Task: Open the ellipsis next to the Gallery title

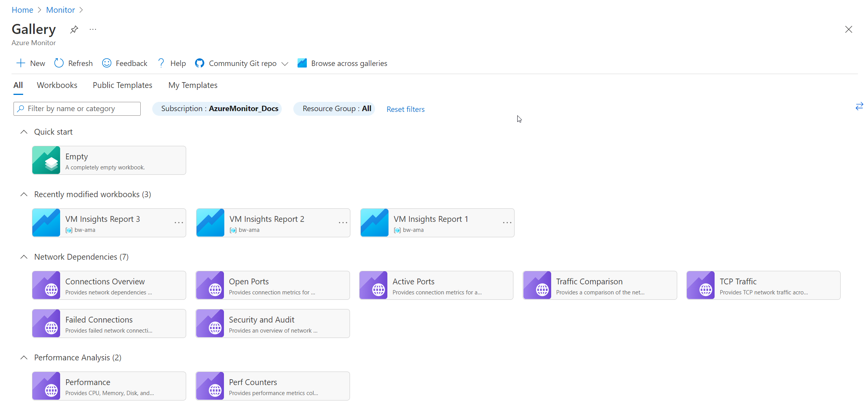Action: (x=92, y=29)
